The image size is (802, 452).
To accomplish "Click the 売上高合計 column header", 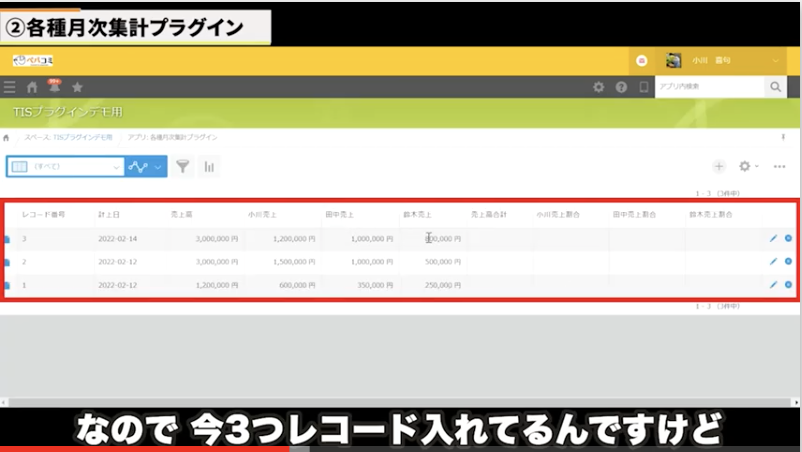I will click(489, 214).
